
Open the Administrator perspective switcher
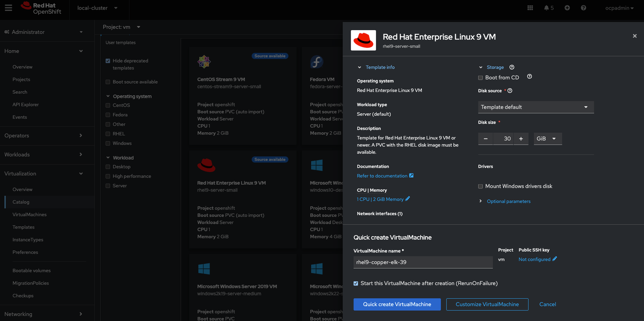coord(43,32)
